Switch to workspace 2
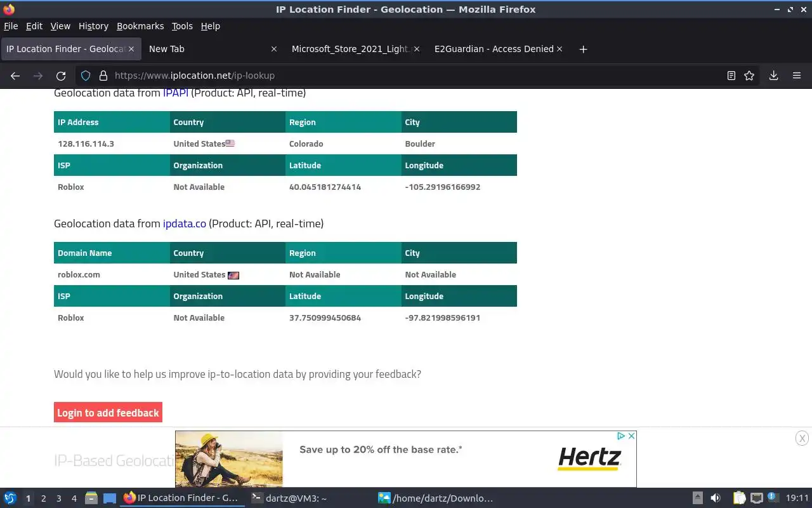812x508 pixels. pyautogui.click(x=43, y=498)
